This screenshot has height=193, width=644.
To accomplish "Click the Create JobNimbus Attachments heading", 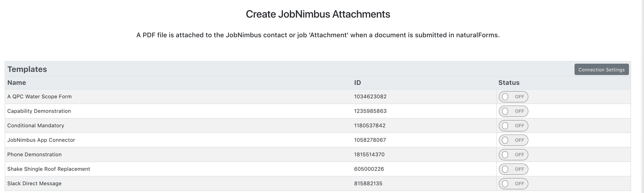I will [x=318, y=14].
